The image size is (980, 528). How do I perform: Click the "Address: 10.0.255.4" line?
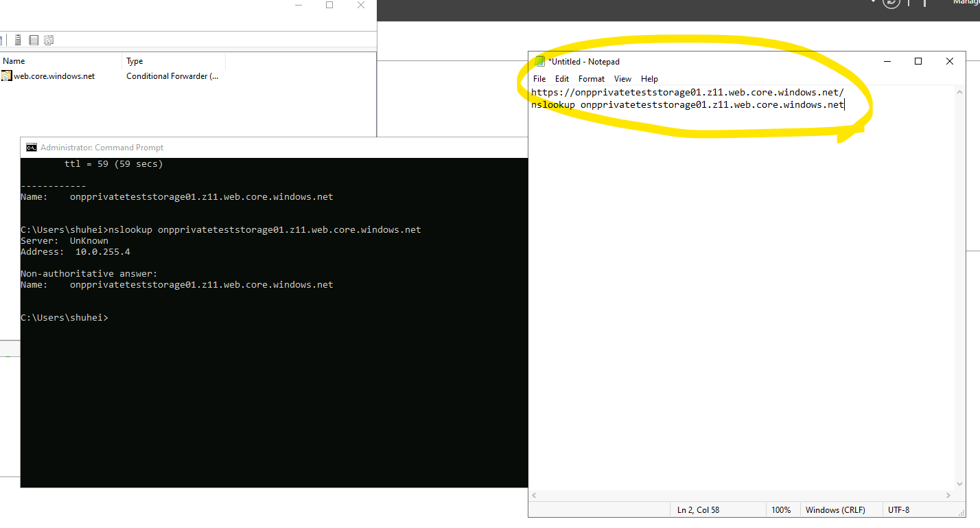coord(75,252)
